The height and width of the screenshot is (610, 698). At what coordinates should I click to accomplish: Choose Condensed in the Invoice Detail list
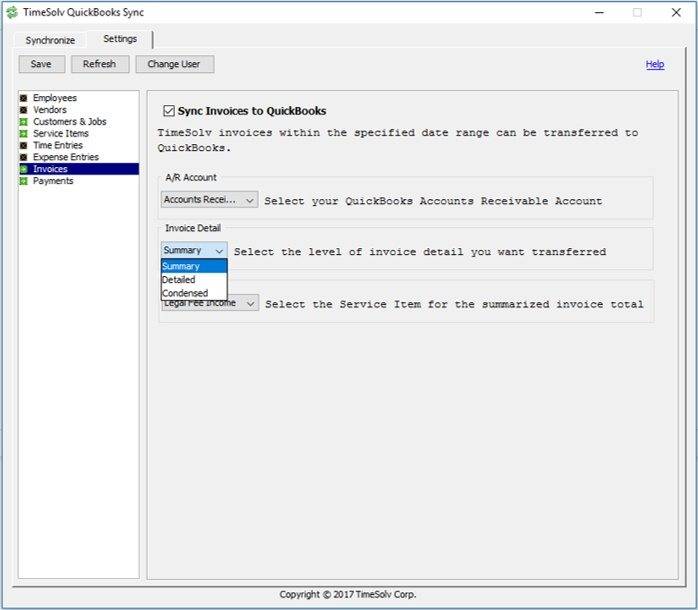pyautogui.click(x=194, y=293)
